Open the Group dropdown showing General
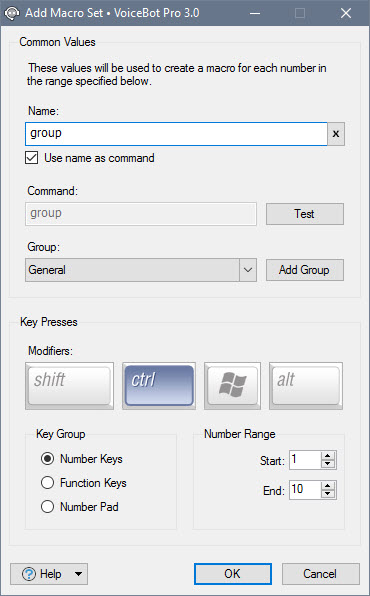Image resolution: width=370 pixels, height=596 pixels. point(141,270)
